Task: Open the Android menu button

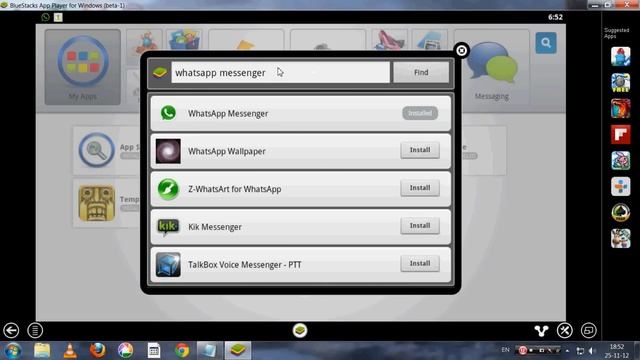Action: [x=35, y=330]
